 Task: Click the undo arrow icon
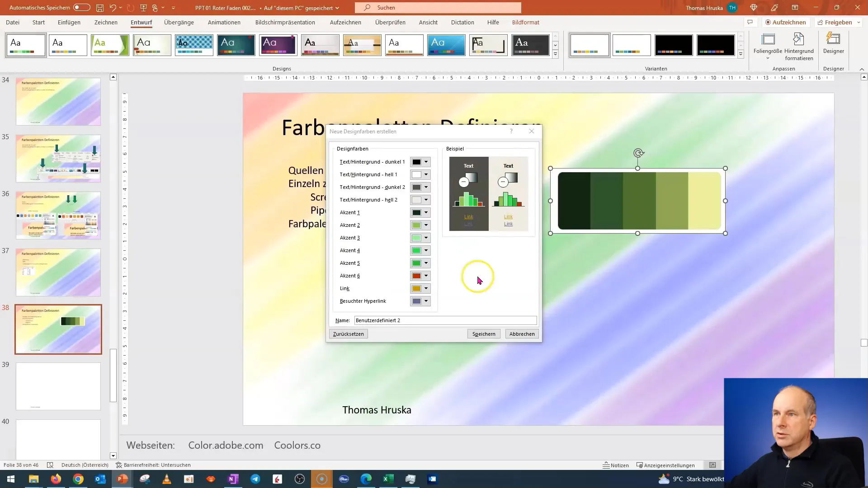(113, 8)
